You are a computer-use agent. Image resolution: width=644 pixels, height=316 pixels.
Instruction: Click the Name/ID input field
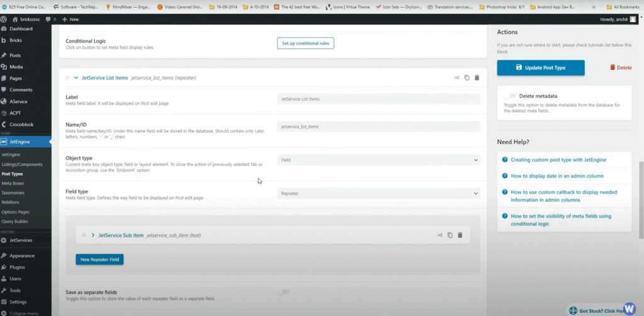378,127
